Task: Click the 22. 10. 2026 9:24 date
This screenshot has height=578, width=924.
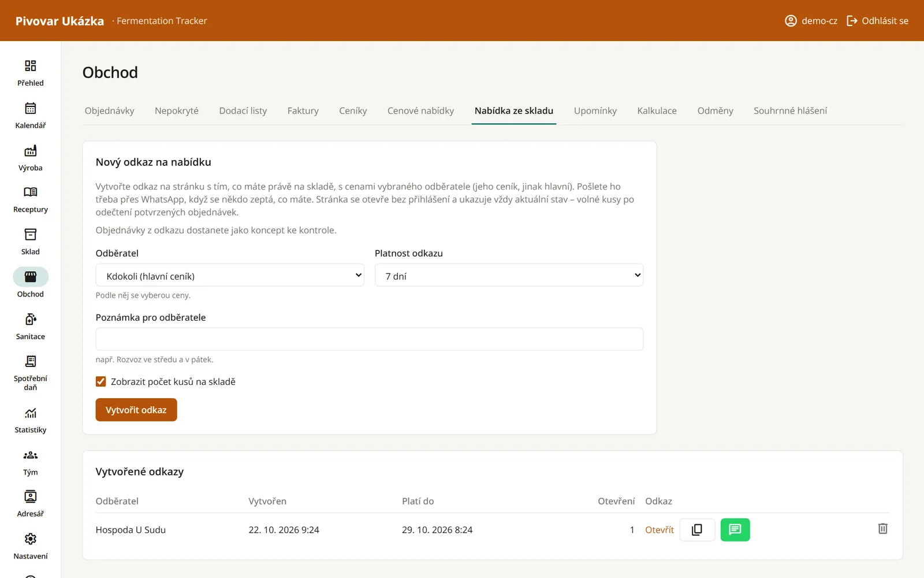Action: pos(284,530)
